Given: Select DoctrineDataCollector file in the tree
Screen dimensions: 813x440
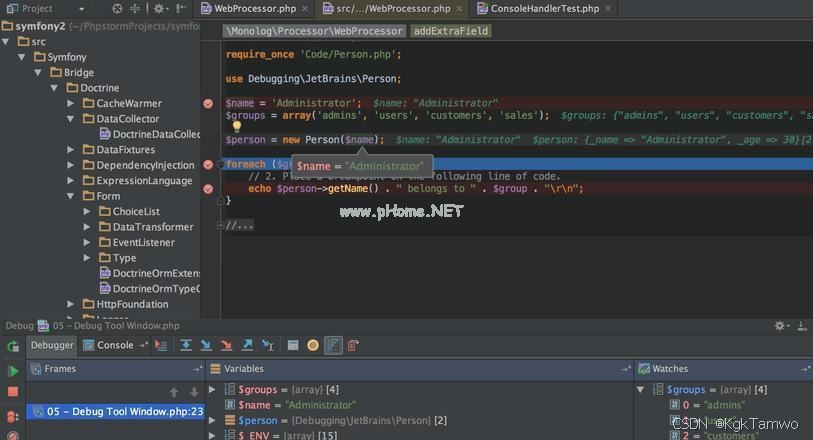Looking at the screenshot, I should pos(150,134).
